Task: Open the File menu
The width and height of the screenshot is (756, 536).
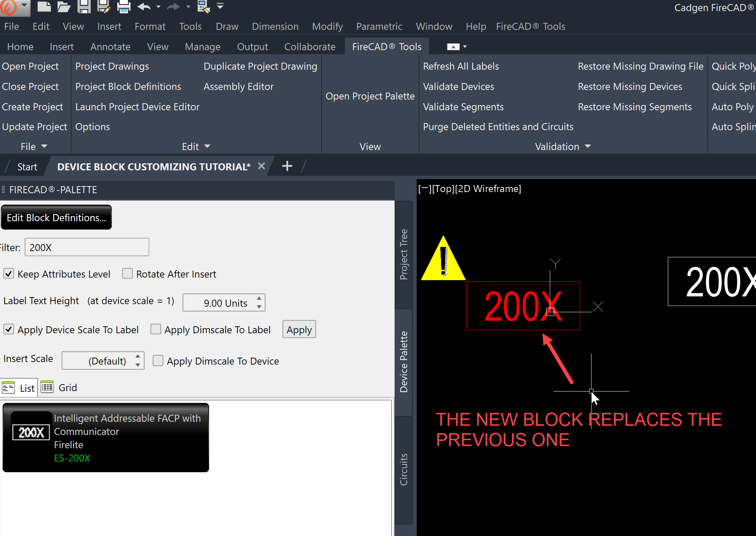Action: click(x=11, y=27)
